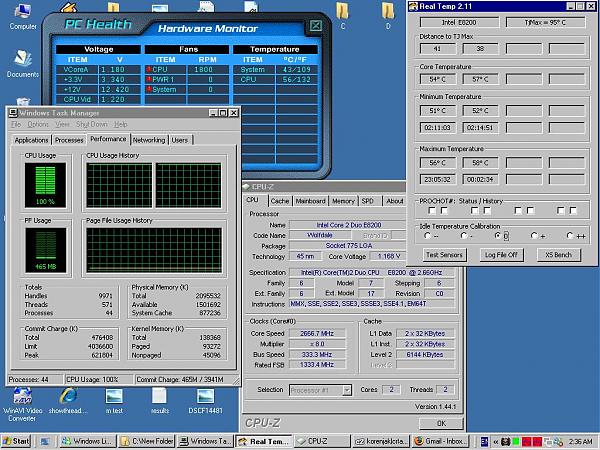600x450 pixels.
Task: Select the double plus calibration radio button
Action: [570, 236]
